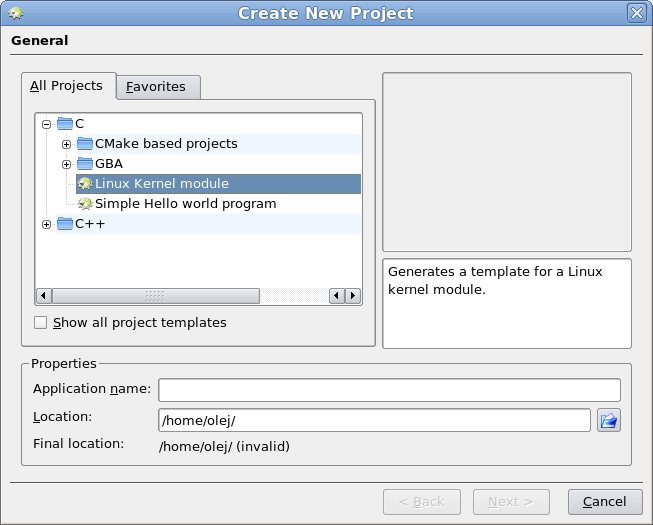Click the Linux Kernel module template icon
The height and width of the screenshot is (525, 653).
click(x=85, y=184)
